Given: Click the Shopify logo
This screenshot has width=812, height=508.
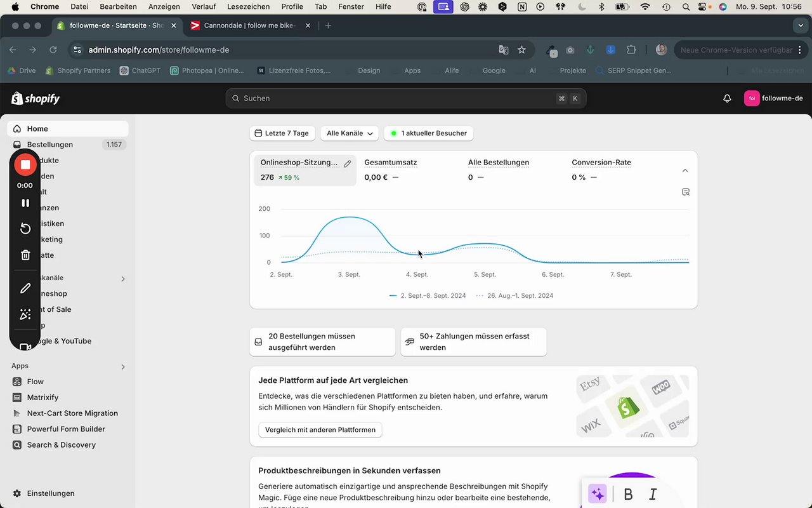Looking at the screenshot, I should tap(36, 98).
